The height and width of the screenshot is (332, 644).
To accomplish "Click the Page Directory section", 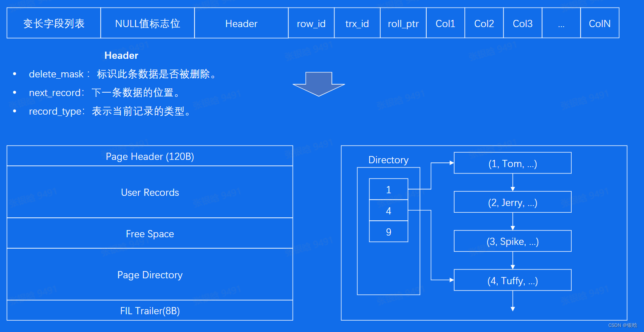I will 150,274.
